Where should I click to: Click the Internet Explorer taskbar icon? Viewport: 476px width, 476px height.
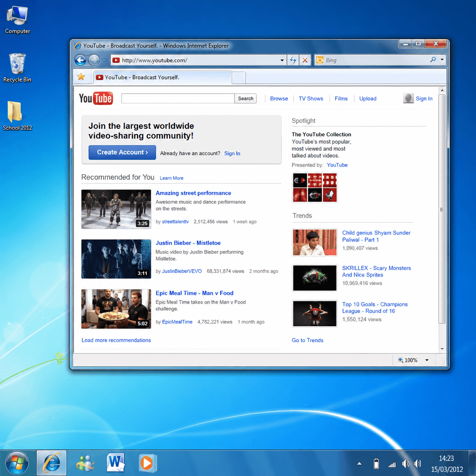(x=52, y=463)
